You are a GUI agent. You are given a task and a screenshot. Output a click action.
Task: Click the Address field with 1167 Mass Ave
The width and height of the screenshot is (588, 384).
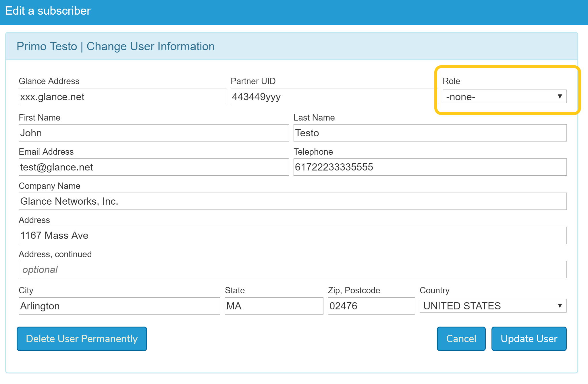(x=292, y=235)
